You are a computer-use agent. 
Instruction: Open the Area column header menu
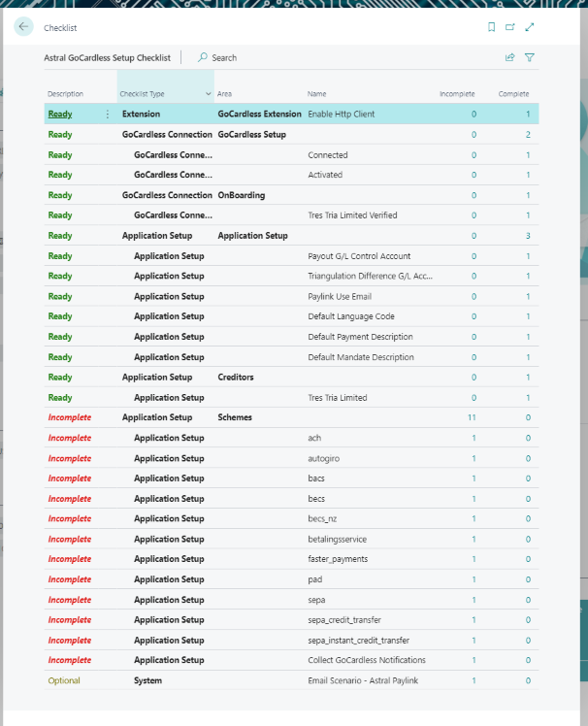point(225,94)
